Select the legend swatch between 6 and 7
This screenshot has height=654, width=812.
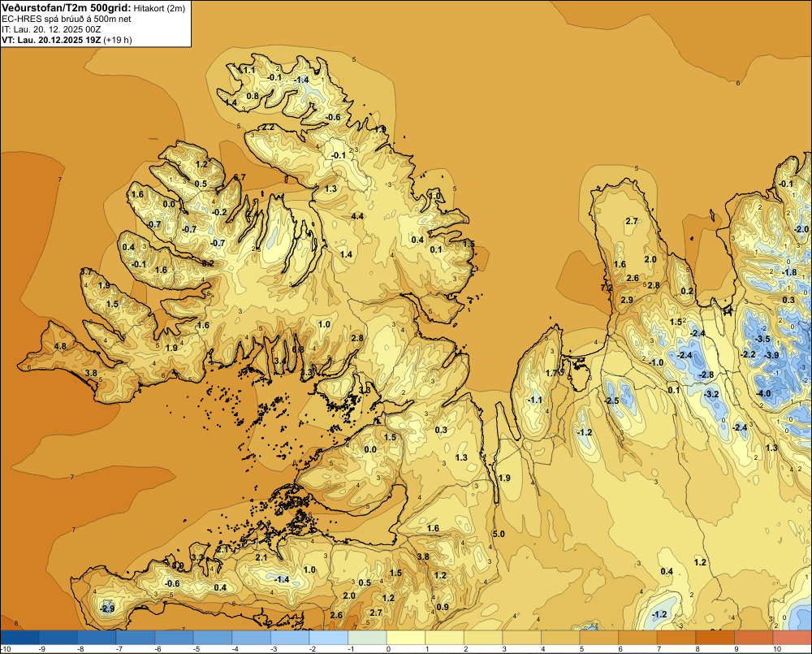638,638
